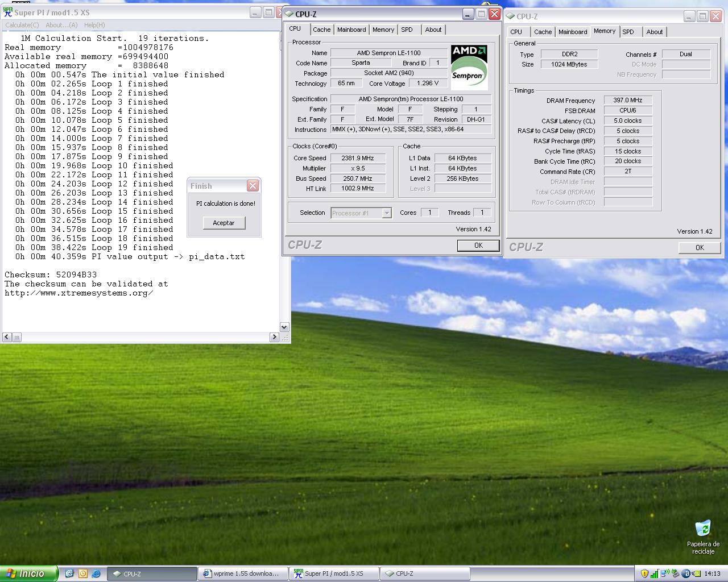This screenshot has width=728, height=582.
Task: Click the Inicio start button
Action: 28,573
